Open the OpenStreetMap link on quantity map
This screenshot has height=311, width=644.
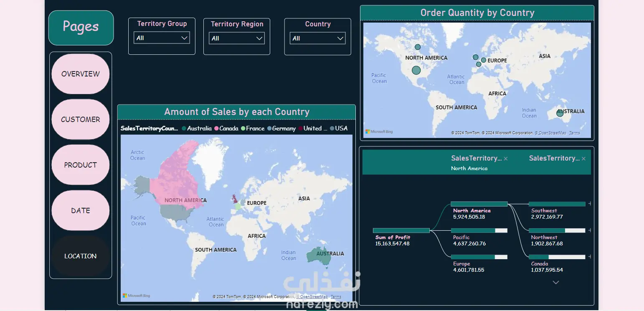(551, 133)
